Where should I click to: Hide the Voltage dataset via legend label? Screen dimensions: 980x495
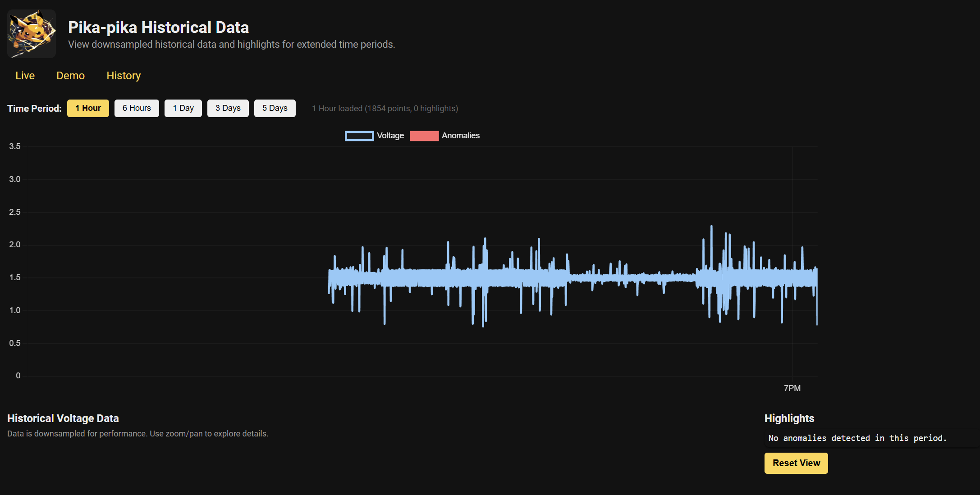coord(390,136)
